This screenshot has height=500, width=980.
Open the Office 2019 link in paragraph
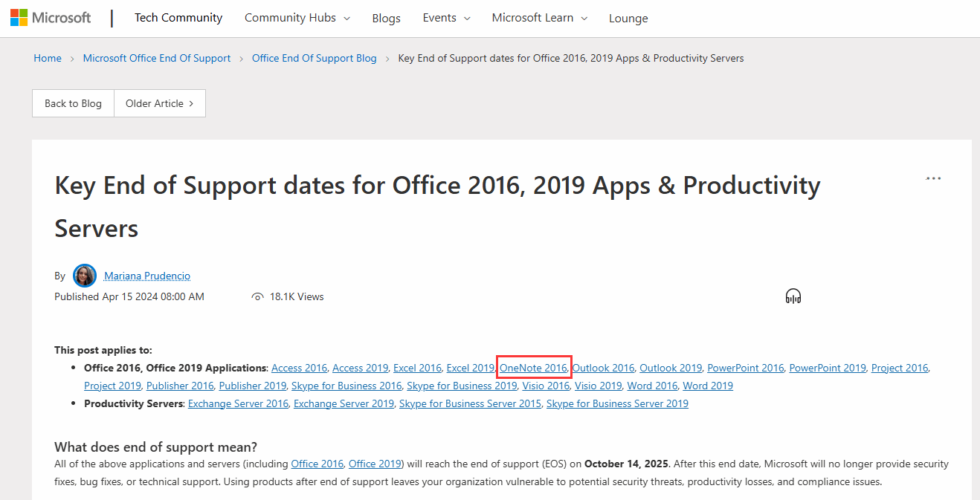pos(375,464)
